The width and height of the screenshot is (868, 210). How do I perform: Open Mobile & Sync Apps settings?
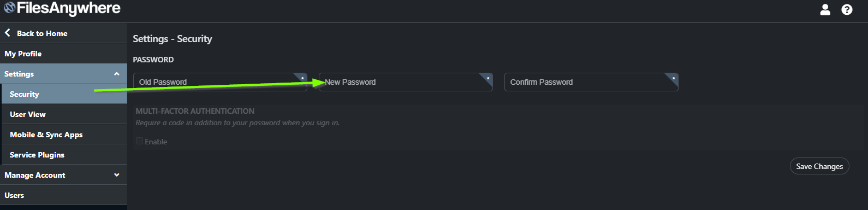[64, 135]
